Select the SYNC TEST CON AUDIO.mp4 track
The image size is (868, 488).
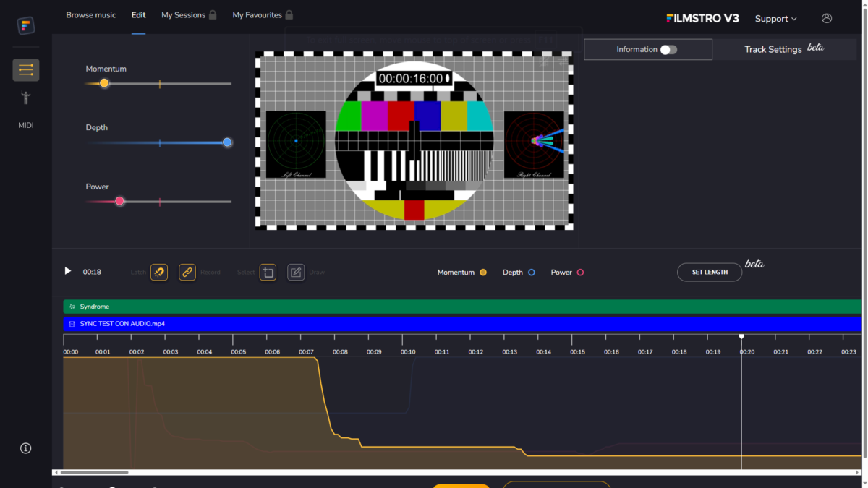[463, 324]
